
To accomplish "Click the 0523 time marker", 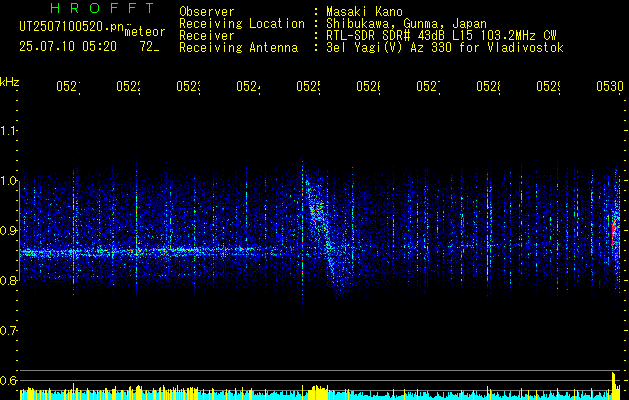I will click(188, 87).
